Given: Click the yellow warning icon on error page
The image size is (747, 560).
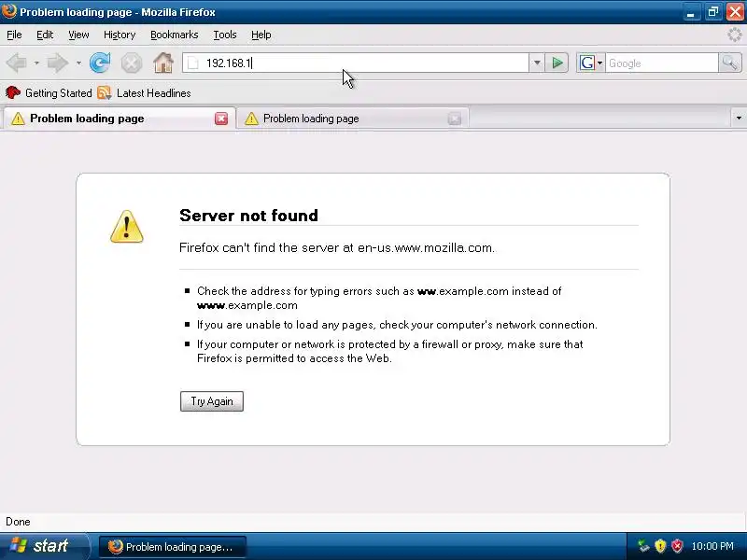Looking at the screenshot, I should click(x=127, y=227).
